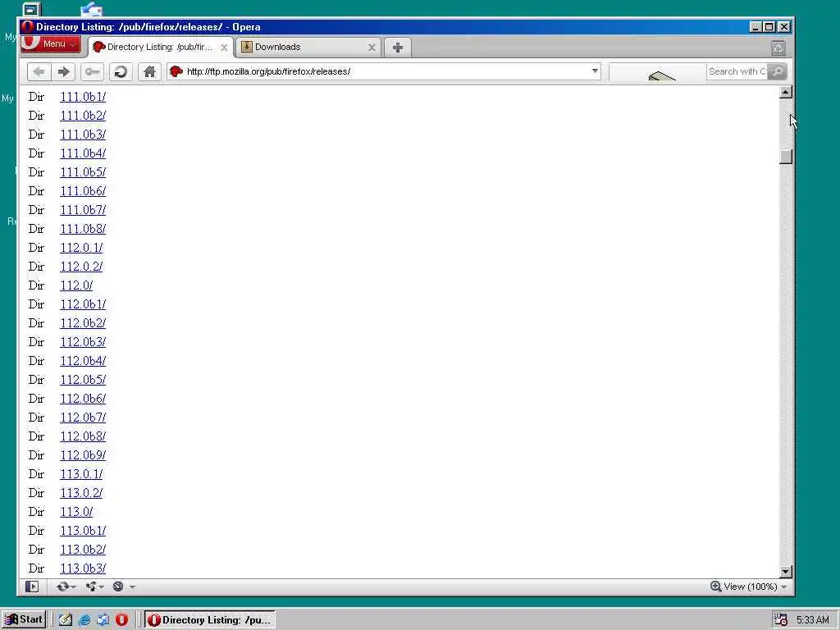
Task: Add a new tab with plus button
Action: click(398, 48)
